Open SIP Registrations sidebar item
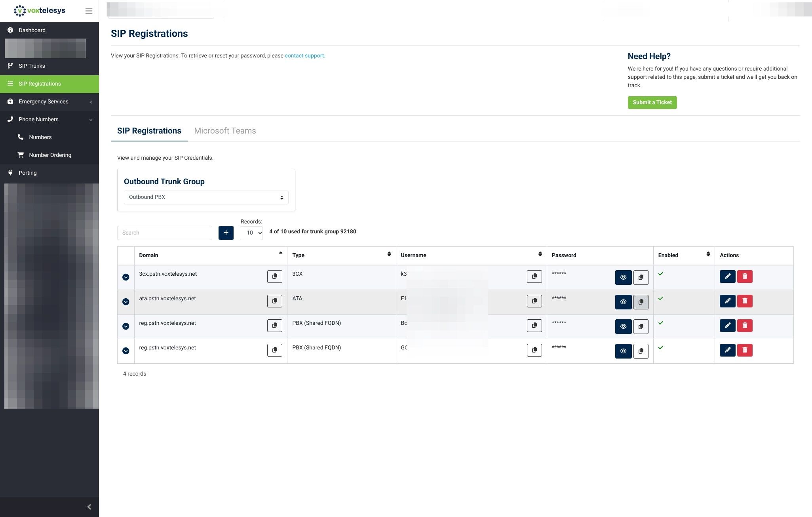 pyautogui.click(x=49, y=84)
